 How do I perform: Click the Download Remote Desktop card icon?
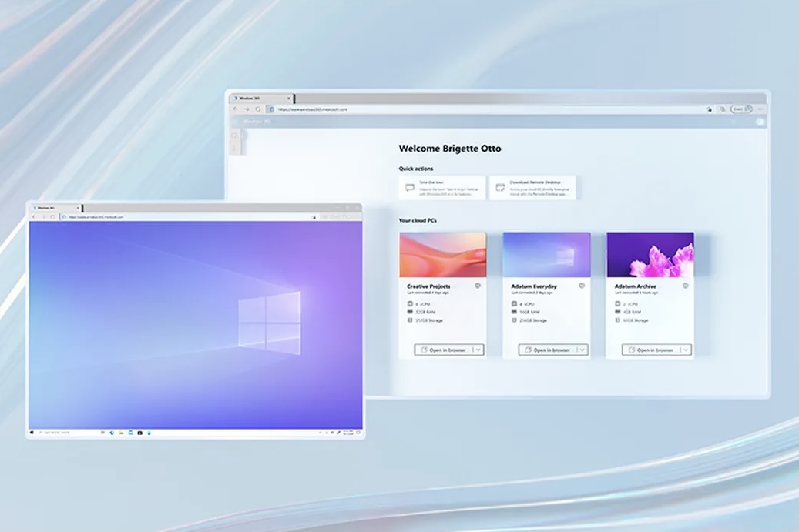[x=500, y=188]
